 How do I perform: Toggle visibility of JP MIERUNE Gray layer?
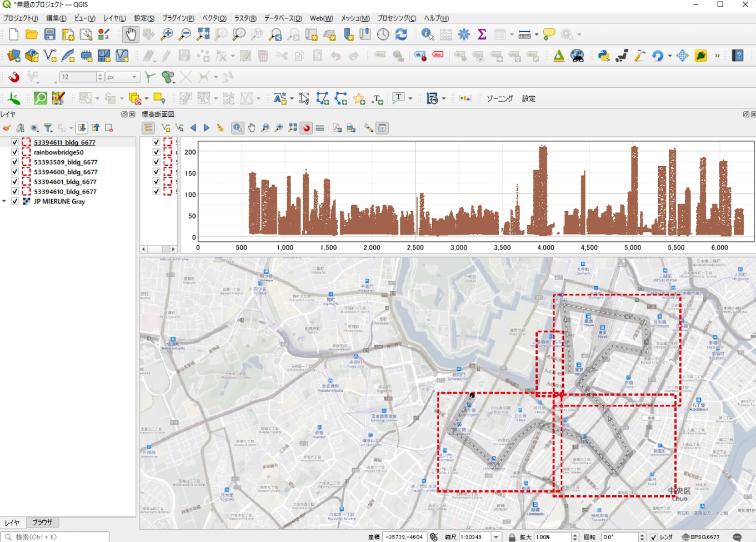click(x=15, y=202)
